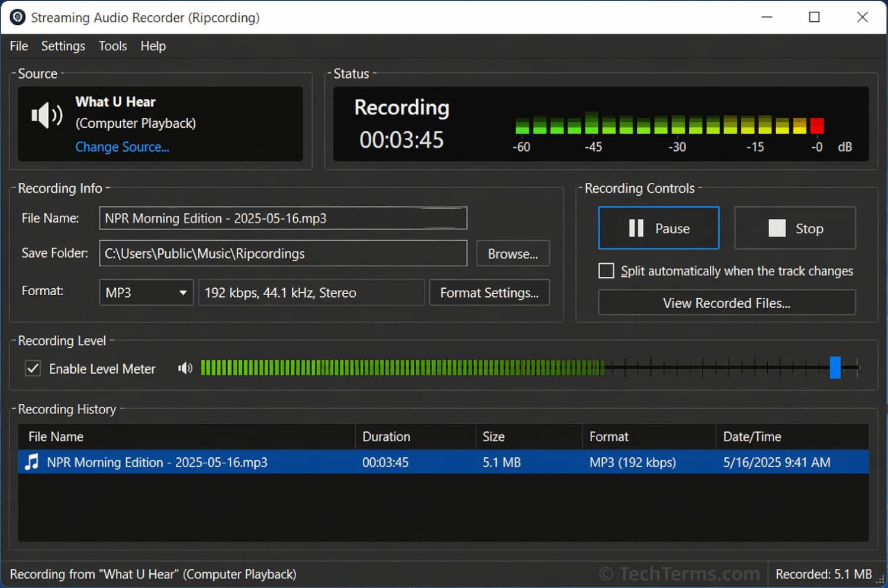Click the red peak segment of dB meter
Viewport: 888px width, 588px height.
click(x=817, y=125)
